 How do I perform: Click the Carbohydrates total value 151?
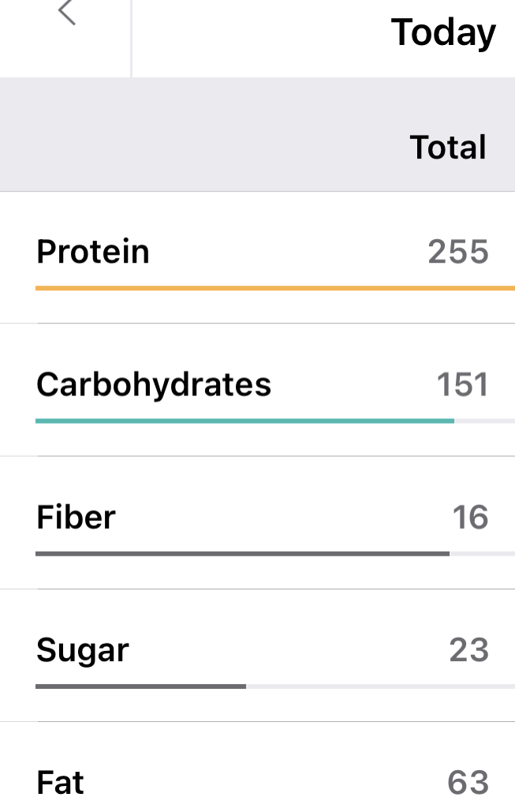[462, 384]
